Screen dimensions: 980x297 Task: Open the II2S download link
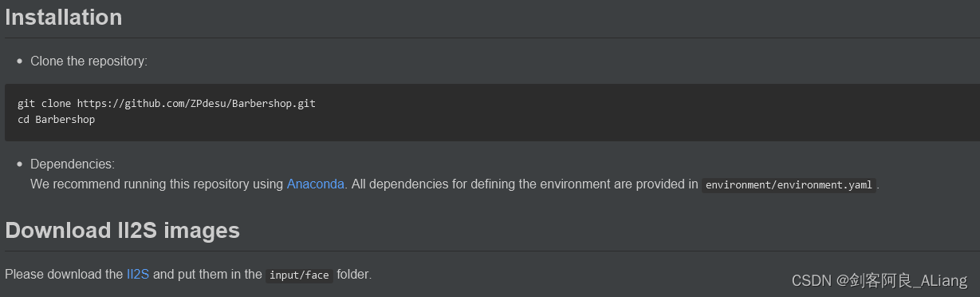click(138, 274)
